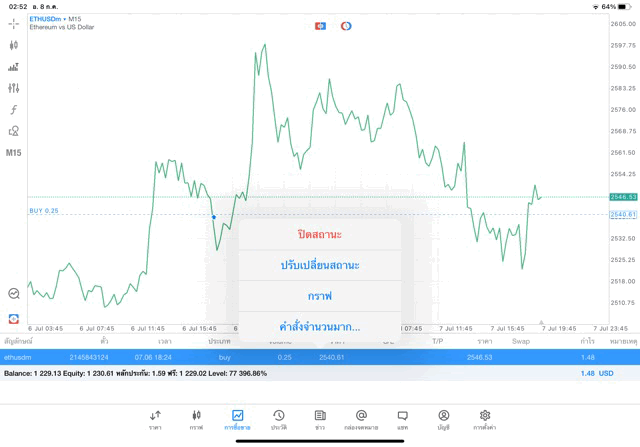
Task: Open การตั้งค่า settings tab
Action: [x=485, y=419]
